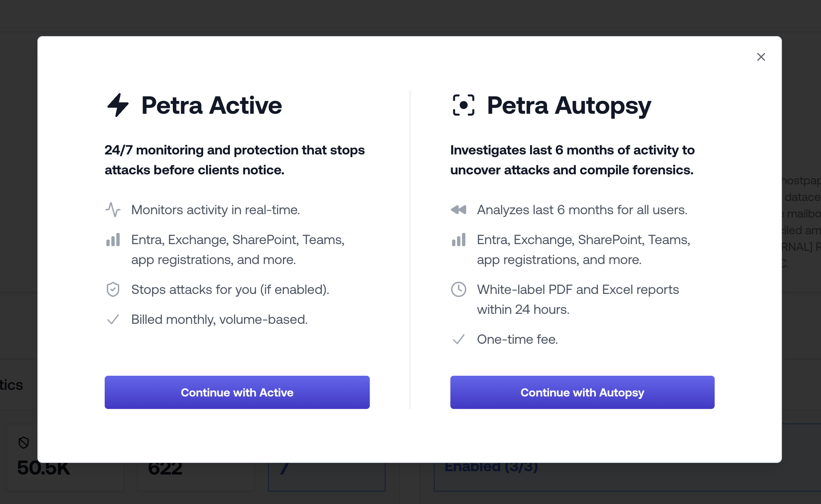This screenshot has width=821, height=504.
Task: Click the bar chart icon under Petra Autopsy
Action: 459,240
